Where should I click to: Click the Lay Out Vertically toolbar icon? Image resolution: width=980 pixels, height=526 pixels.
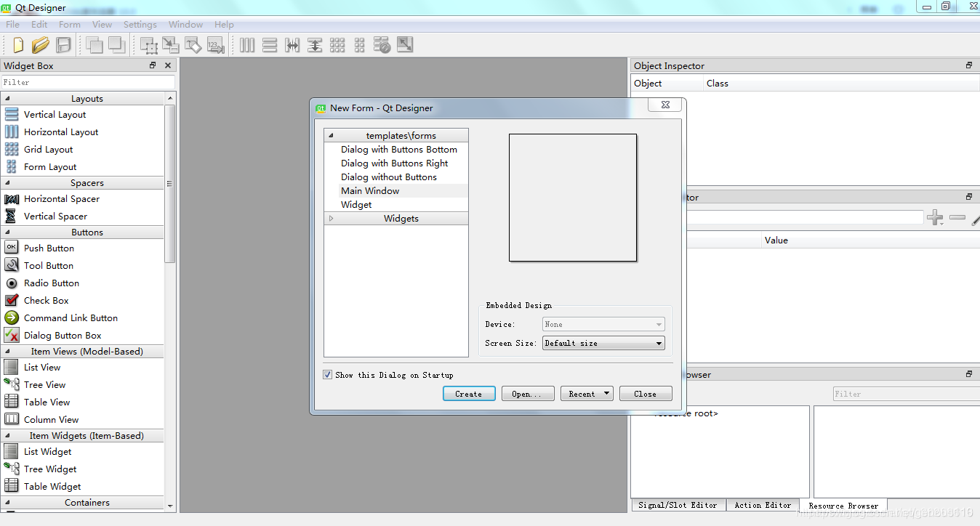click(x=270, y=45)
